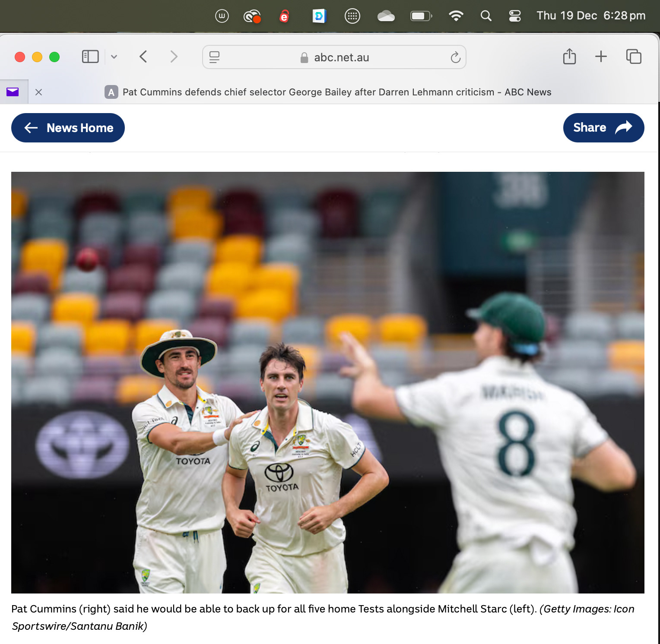Click the red e menu bar icon
The height and width of the screenshot is (644, 660).
(x=284, y=16)
